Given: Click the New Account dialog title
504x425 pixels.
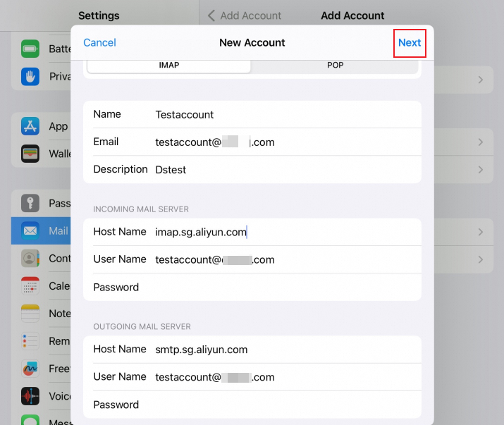Looking at the screenshot, I should click(x=252, y=42).
